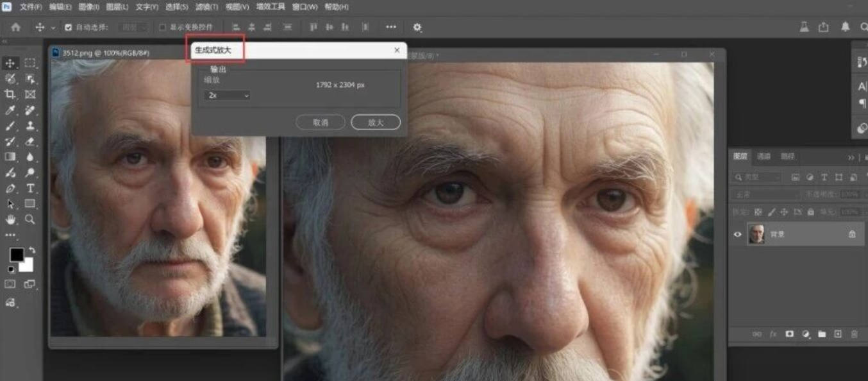Image resolution: width=868 pixels, height=381 pixels.
Task: Switch to the 通道 tab
Action: tap(764, 157)
